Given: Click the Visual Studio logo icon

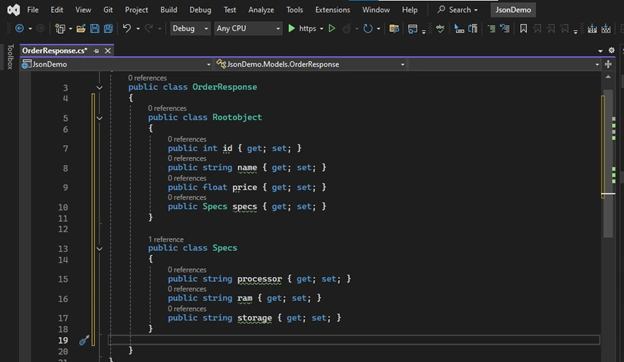Looking at the screenshot, I should click(13, 10).
